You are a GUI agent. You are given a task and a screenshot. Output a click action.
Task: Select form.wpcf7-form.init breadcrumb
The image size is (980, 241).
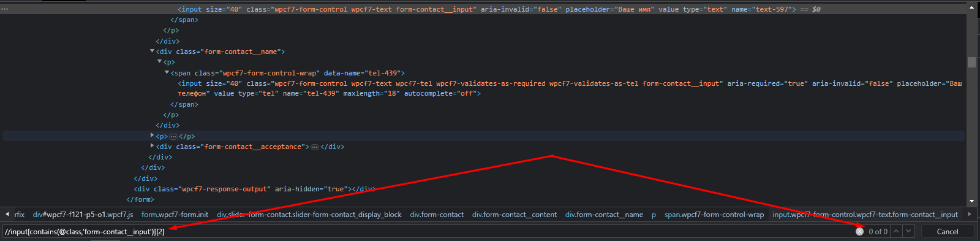[x=175, y=215]
